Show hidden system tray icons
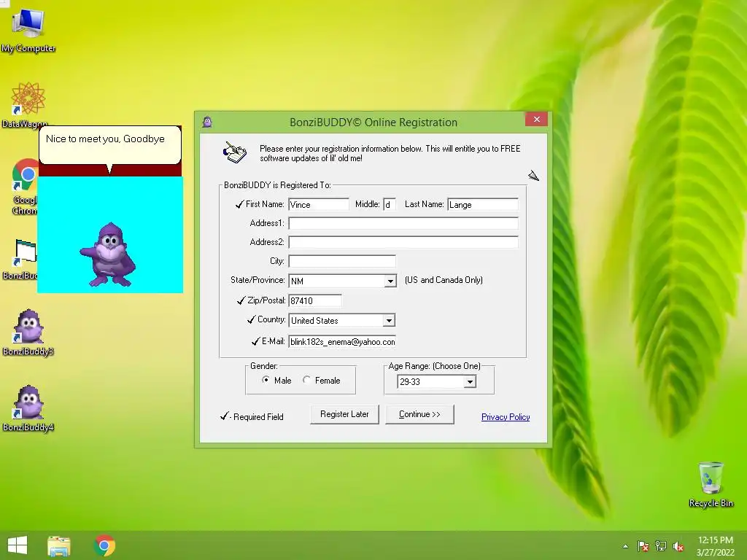Image resolution: width=747 pixels, height=560 pixels. [625, 546]
